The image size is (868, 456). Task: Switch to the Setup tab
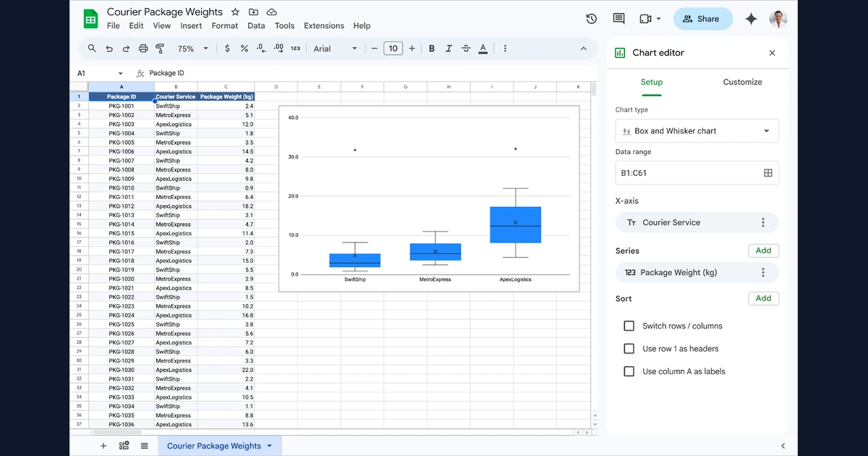[x=652, y=82]
